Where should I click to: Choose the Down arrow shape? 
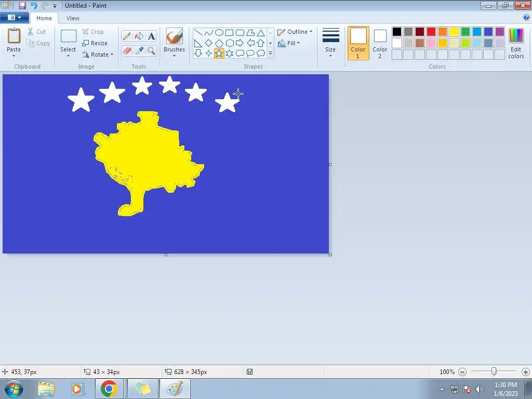[x=198, y=54]
